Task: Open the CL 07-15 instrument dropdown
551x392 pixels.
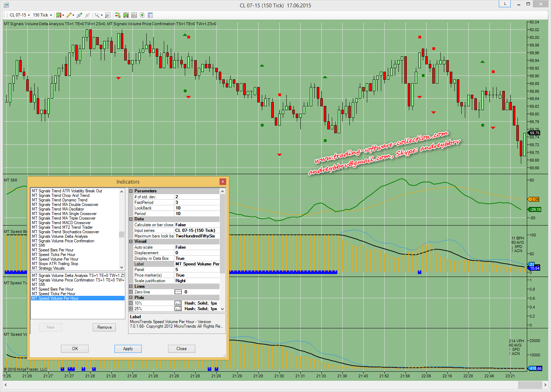Action: (20, 15)
